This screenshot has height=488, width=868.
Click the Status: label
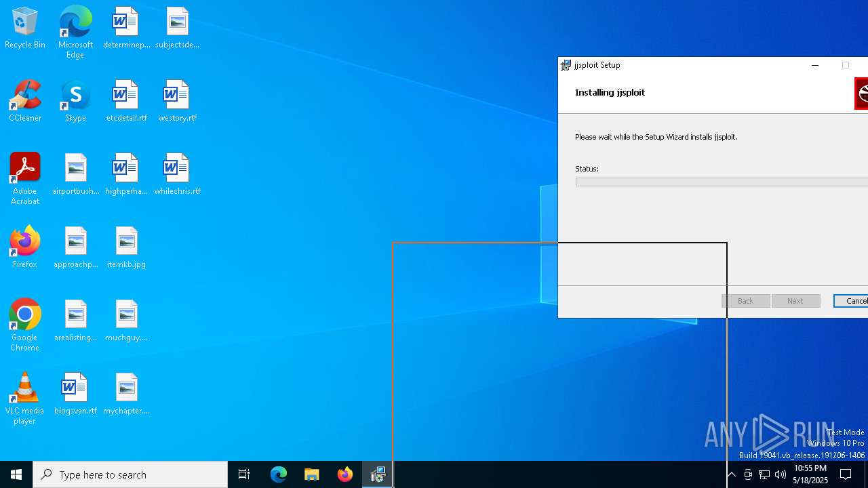587,169
